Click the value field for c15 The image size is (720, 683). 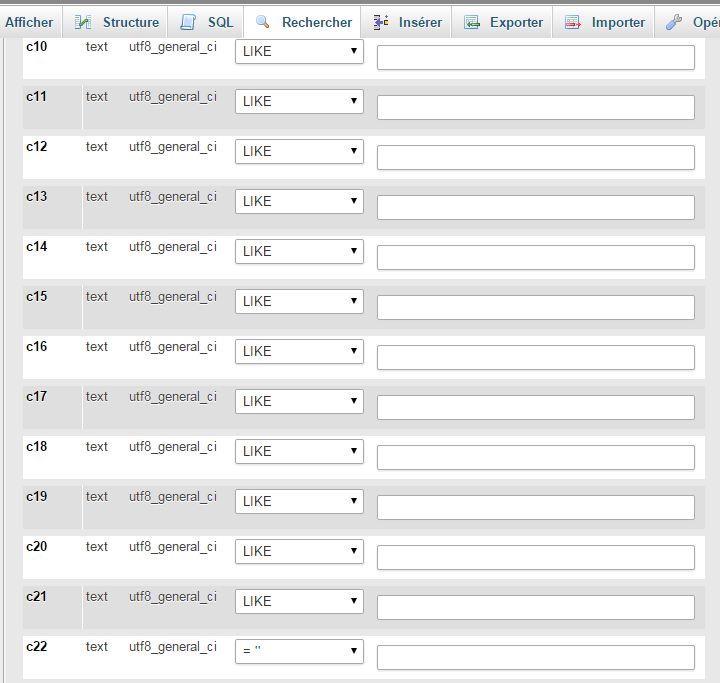[x=536, y=308]
